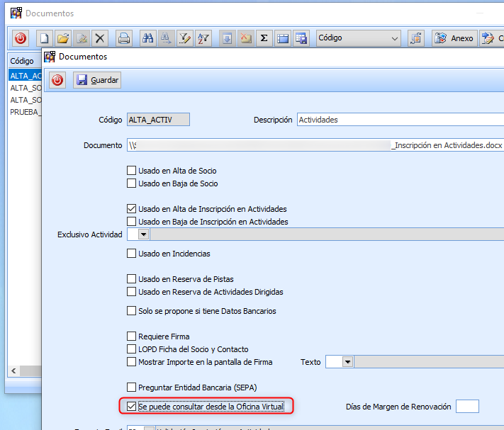Click the open folder icon
This screenshot has width=504, height=430.
[63, 38]
